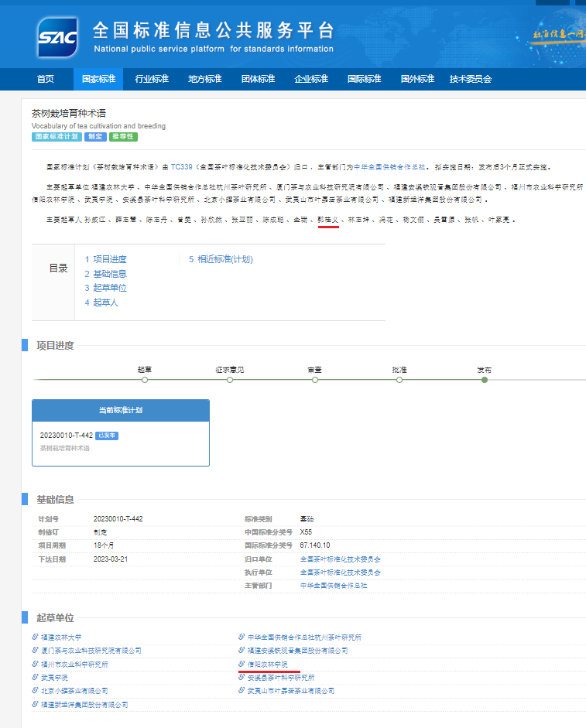Click link icon beside 安溪县茶叶科学研究所
The height and width of the screenshot is (728, 586).
[242, 677]
